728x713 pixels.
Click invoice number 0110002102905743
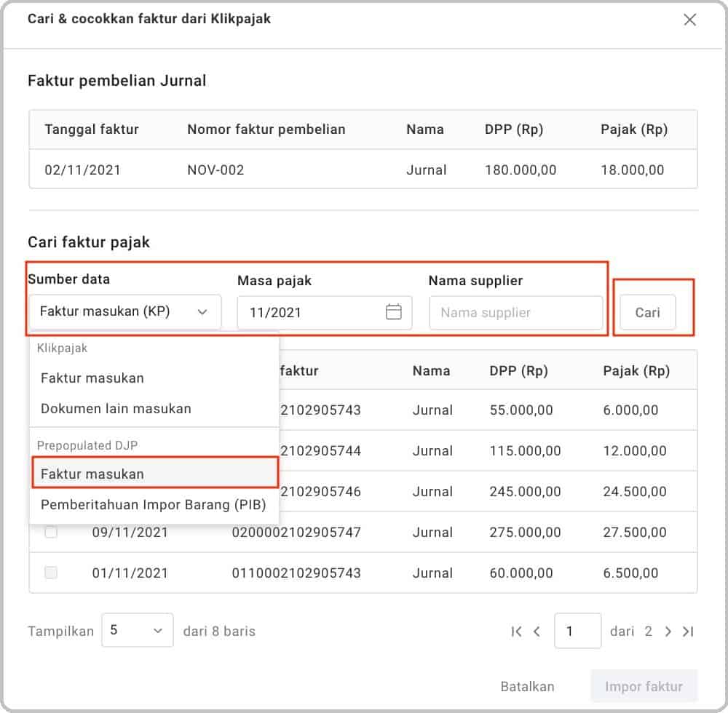[296, 573]
